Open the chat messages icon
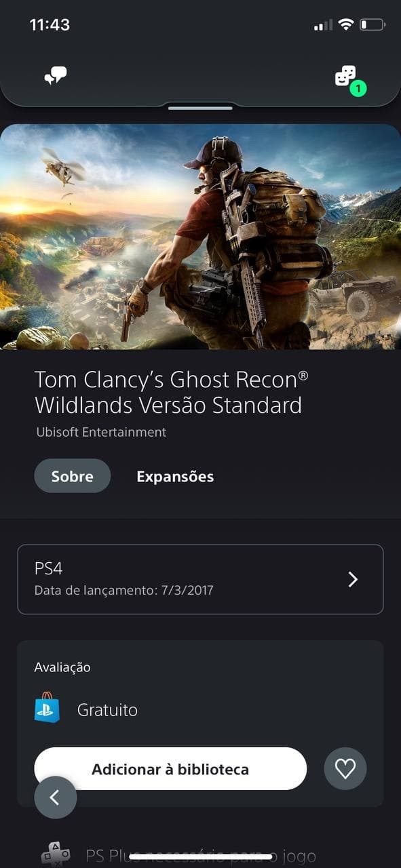Viewport: 401px width, 868px height. (x=55, y=75)
